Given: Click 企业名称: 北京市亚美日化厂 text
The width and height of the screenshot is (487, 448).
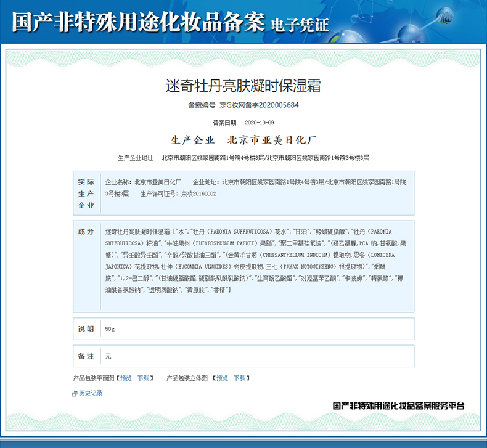Looking at the screenshot, I should 144,182.
